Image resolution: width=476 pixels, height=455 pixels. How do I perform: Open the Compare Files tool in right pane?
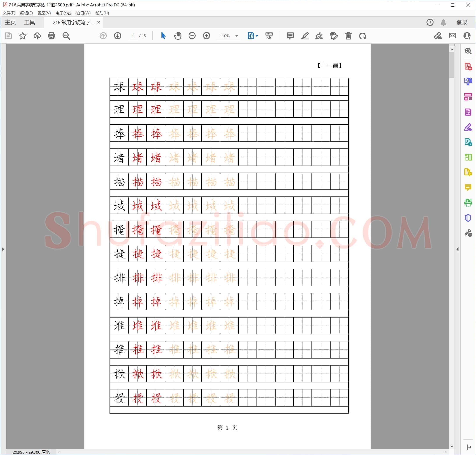pos(468,157)
